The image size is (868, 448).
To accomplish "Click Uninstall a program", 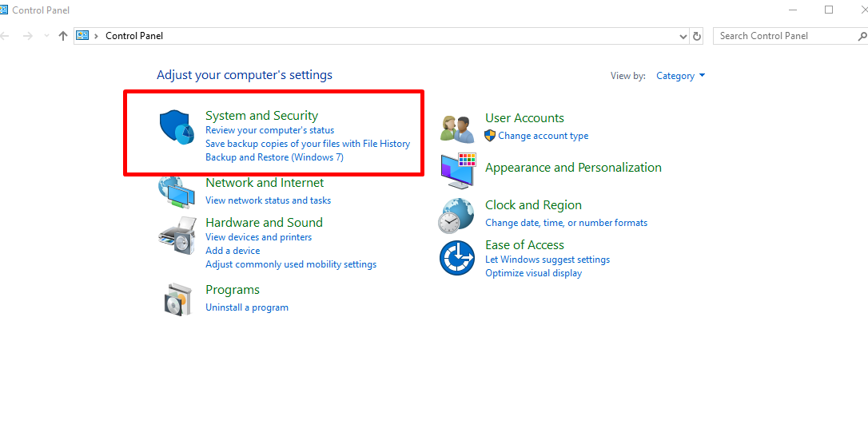I will pyautogui.click(x=247, y=307).
